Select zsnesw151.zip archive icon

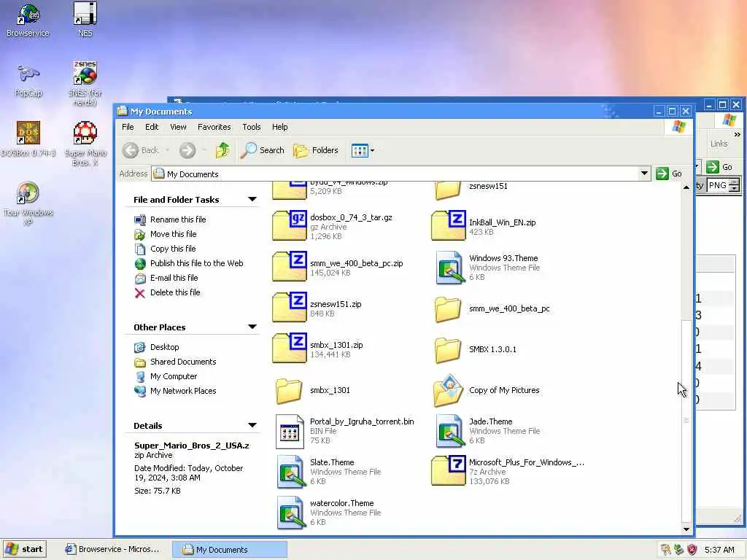[x=289, y=308]
